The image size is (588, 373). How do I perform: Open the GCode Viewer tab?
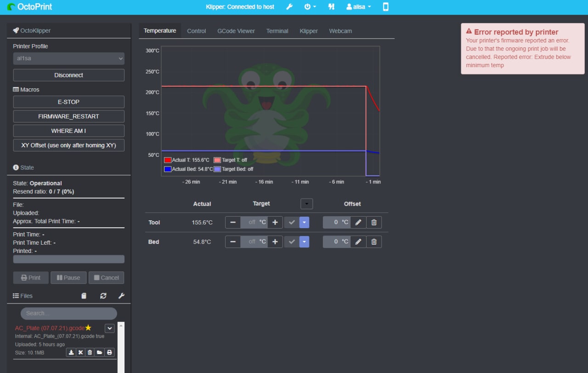point(236,31)
